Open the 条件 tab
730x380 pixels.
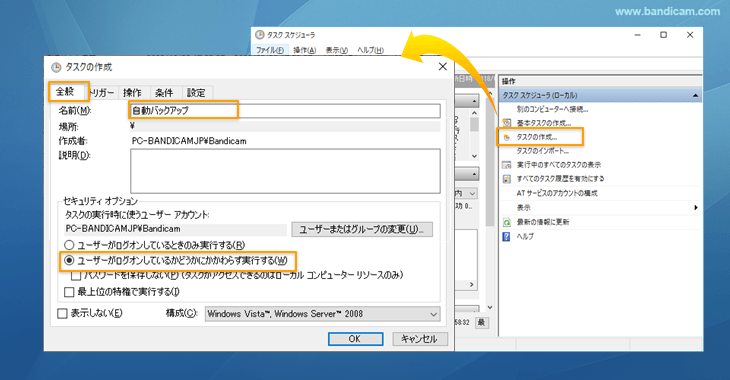click(164, 93)
